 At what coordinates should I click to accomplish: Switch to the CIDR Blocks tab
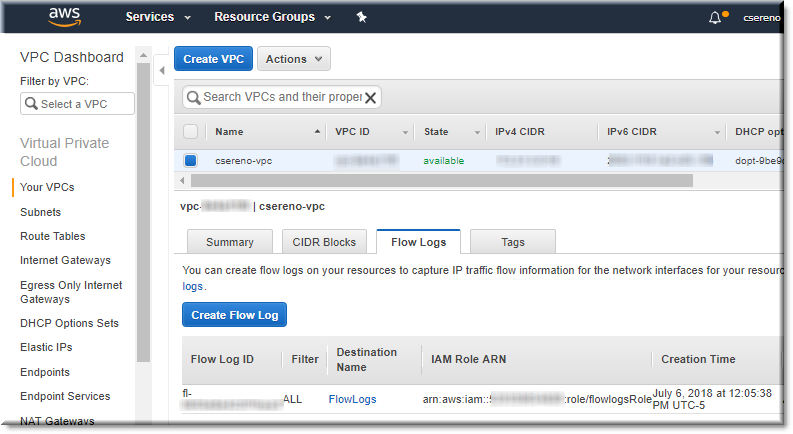(x=324, y=242)
